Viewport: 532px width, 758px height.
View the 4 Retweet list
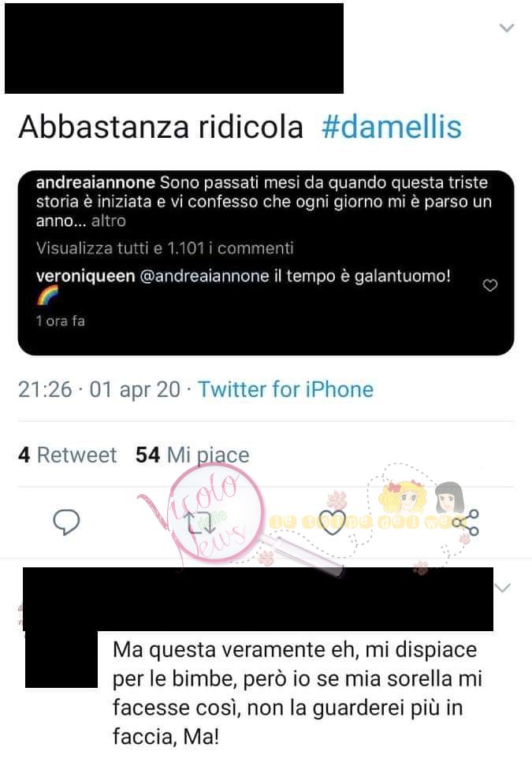point(67,455)
